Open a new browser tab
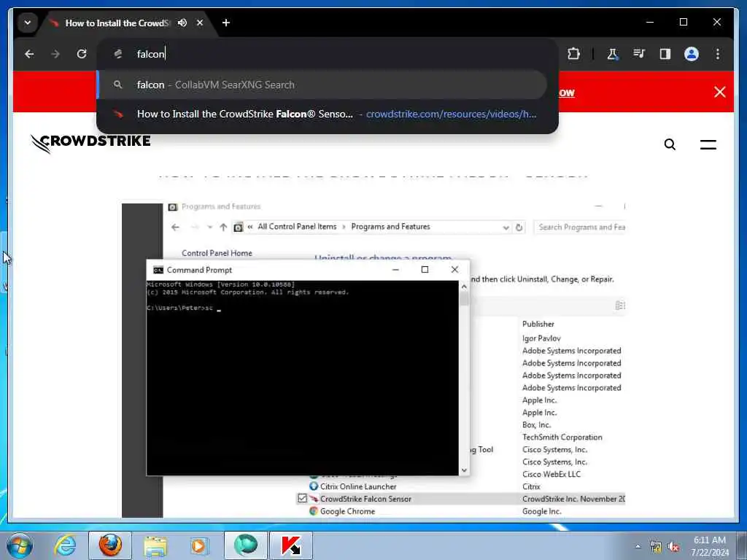Screen dimensions: 747x560 click(226, 23)
